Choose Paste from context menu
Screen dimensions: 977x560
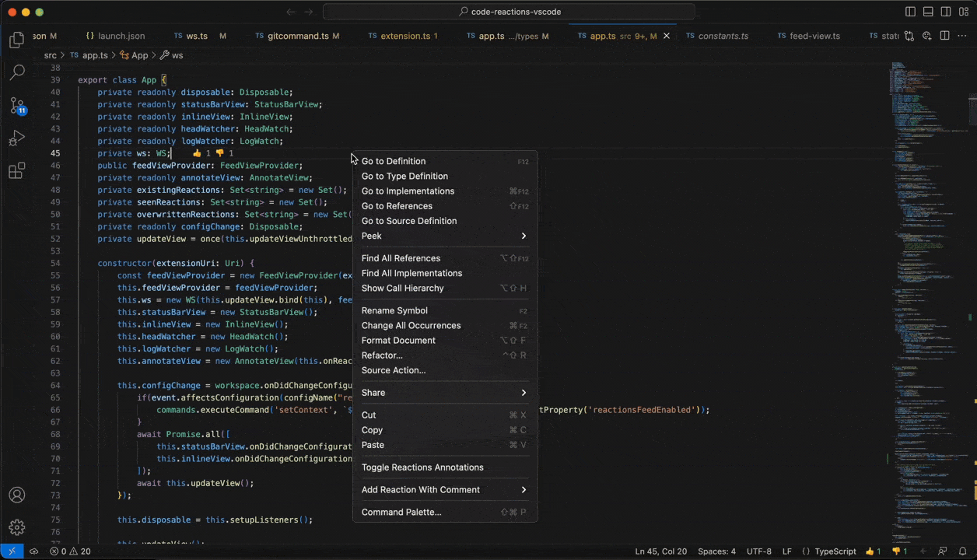tap(445, 445)
